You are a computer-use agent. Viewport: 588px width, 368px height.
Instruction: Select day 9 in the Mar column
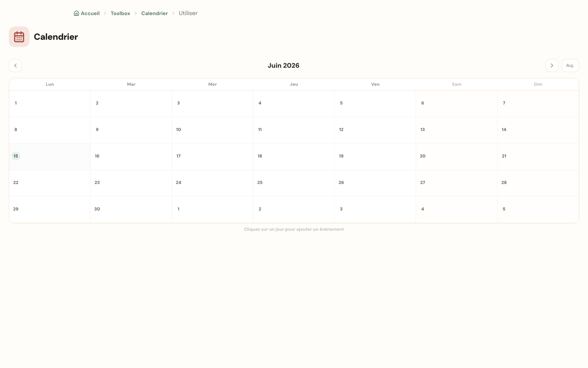pos(131,130)
